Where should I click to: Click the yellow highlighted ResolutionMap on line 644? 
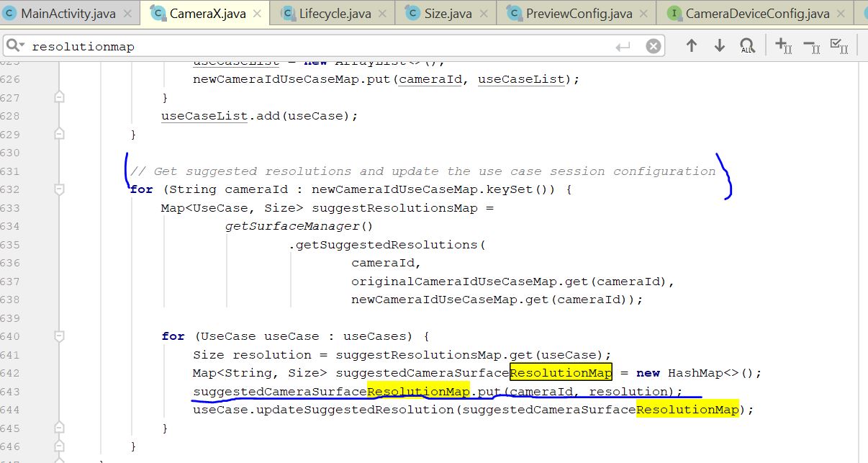[688, 410]
